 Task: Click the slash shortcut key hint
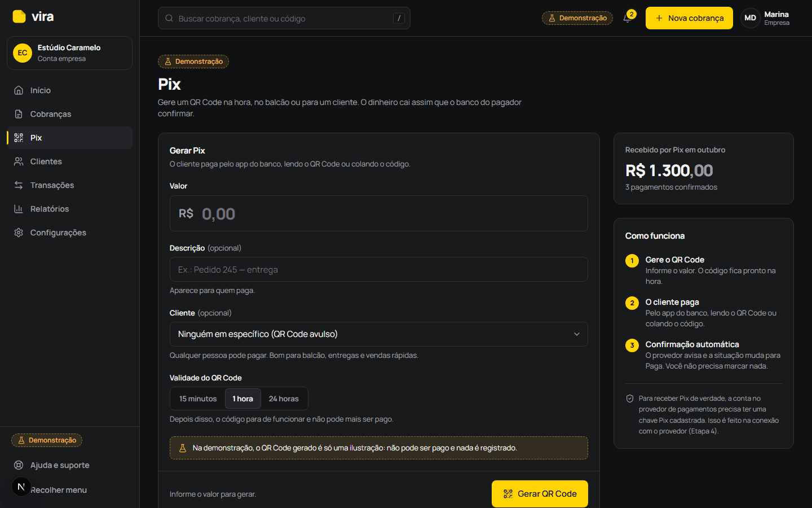pos(399,18)
